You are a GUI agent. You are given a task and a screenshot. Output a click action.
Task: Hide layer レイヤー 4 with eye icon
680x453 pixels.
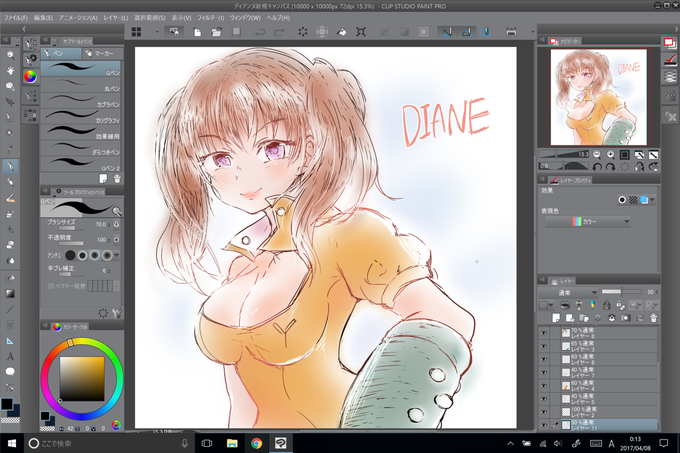tap(543, 386)
